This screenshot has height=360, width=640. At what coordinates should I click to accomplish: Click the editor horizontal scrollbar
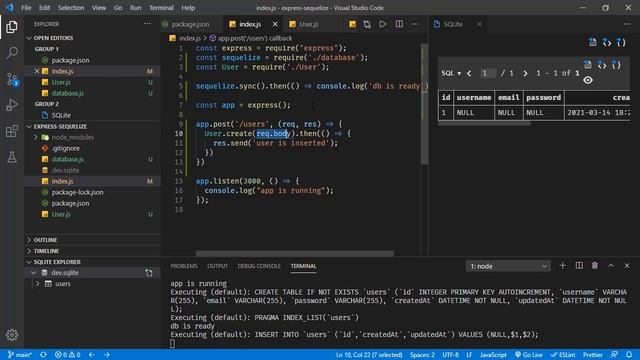pyautogui.click(x=295, y=253)
